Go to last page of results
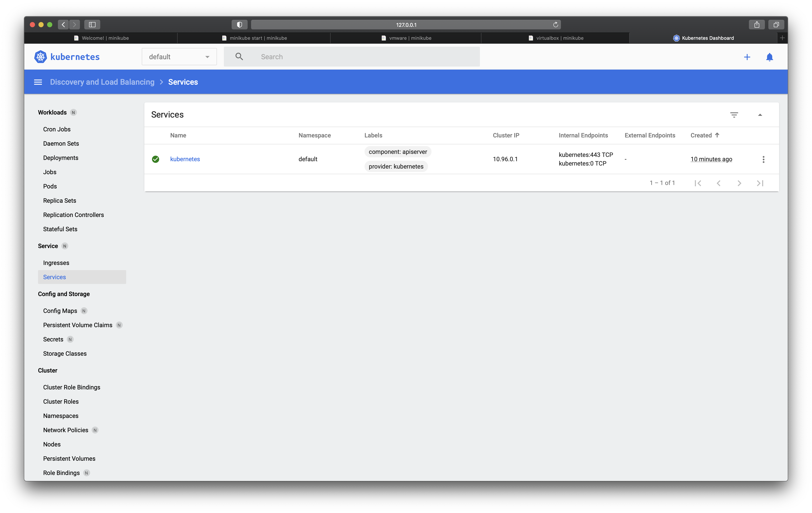Image resolution: width=812 pixels, height=513 pixels. [x=760, y=183]
